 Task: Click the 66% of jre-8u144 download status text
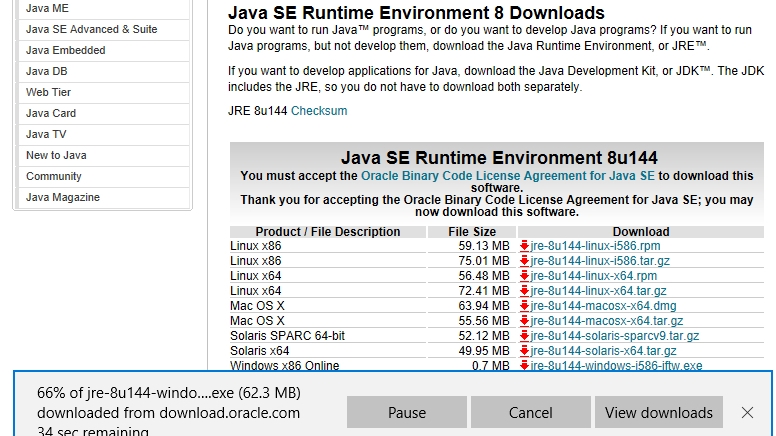tap(169, 393)
